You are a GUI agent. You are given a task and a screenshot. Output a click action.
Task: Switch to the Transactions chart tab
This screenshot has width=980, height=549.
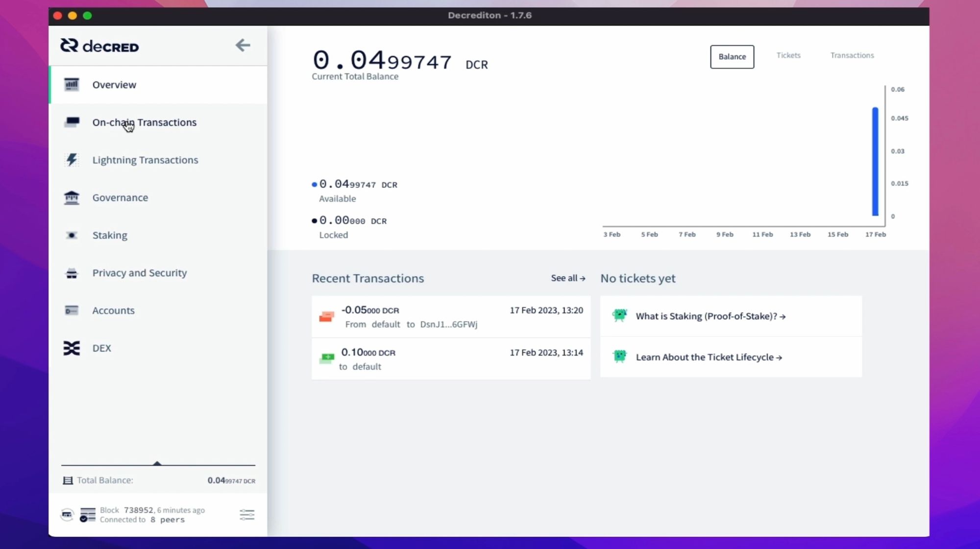pos(852,55)
